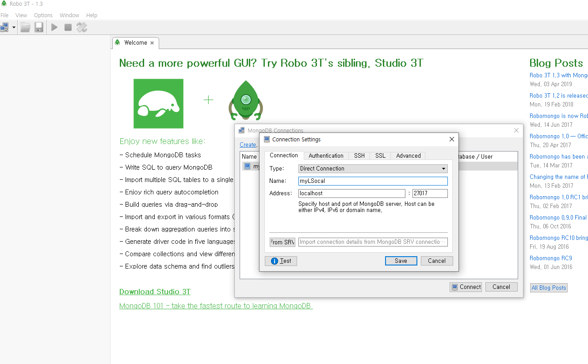Open the Options menu
Screen dimensions: 588x364
43,15
